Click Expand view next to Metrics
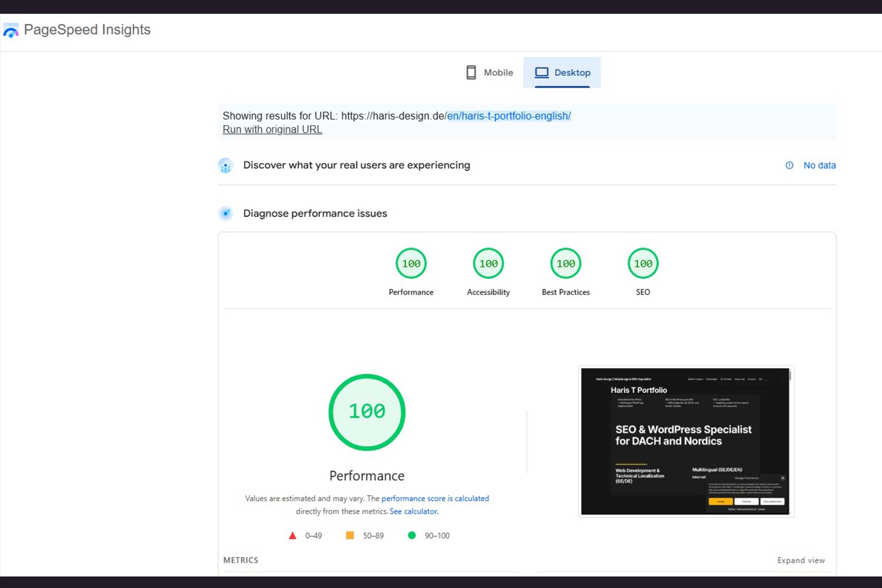 800,560
